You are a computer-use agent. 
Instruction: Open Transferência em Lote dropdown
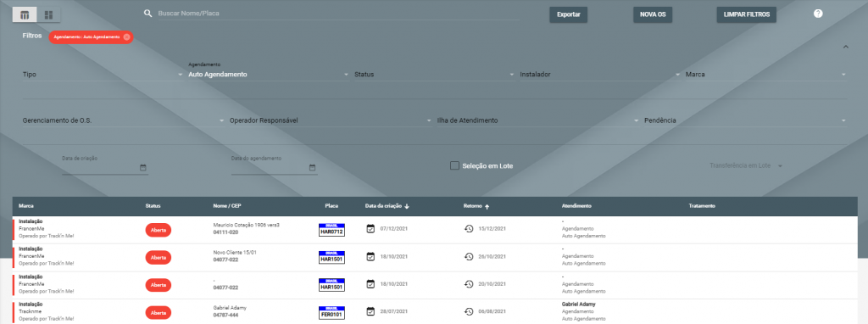tap(746, 165)
